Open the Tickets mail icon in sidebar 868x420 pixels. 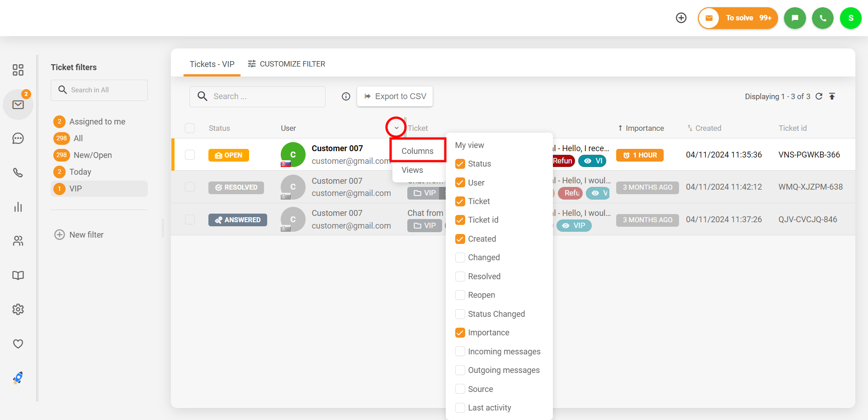(18, 105)
